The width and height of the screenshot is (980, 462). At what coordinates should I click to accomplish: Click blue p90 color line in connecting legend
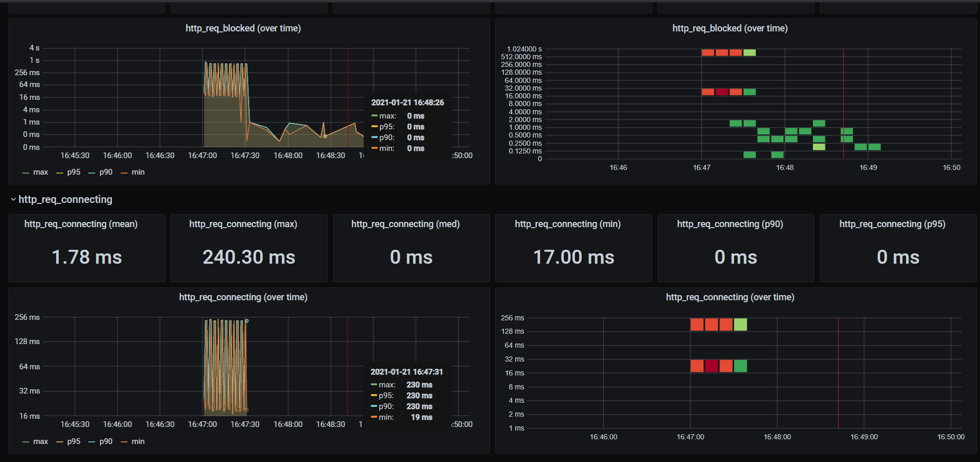(x=92, y=442)
